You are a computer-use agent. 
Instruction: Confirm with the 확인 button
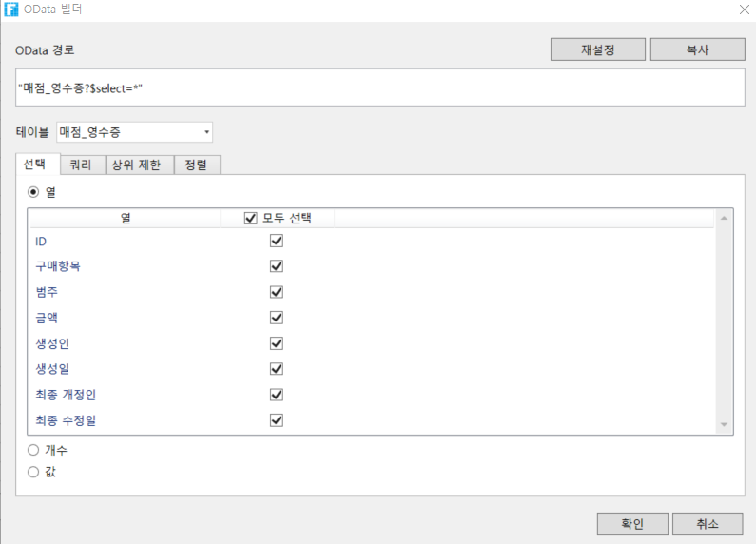(632, 524)
